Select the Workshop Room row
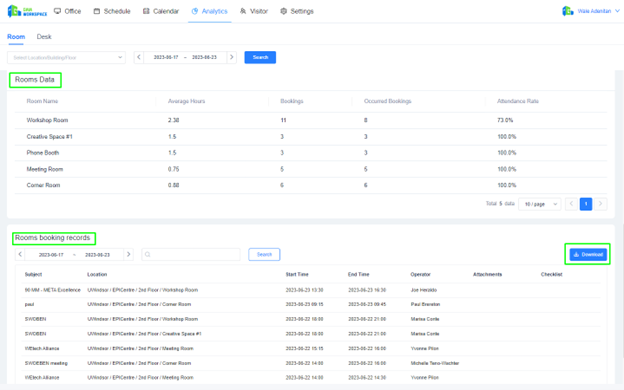This screenshot has width=624, height=390. pyautogui.click(x=311, y=120)
